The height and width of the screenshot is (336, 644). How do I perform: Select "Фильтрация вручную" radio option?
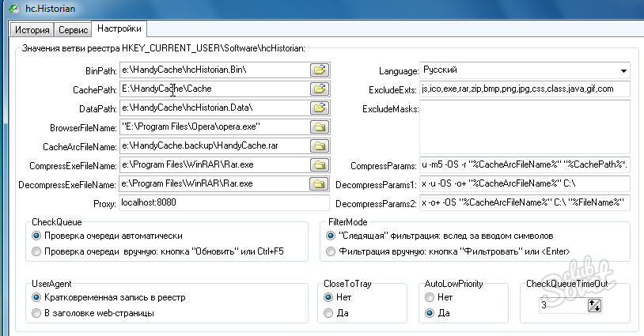(331, 251)
